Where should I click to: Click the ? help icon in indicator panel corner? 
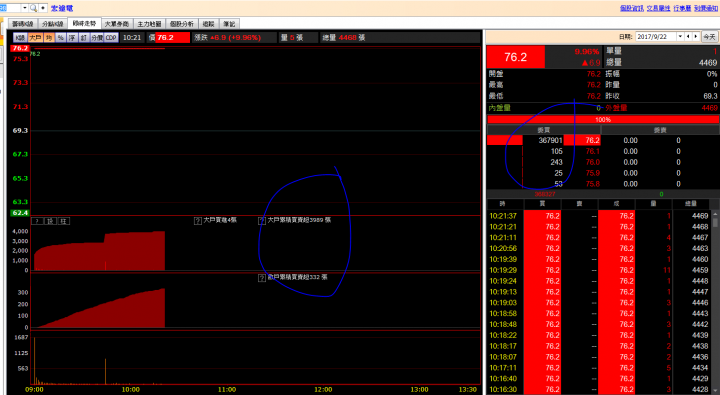click(x=37, y=221)
